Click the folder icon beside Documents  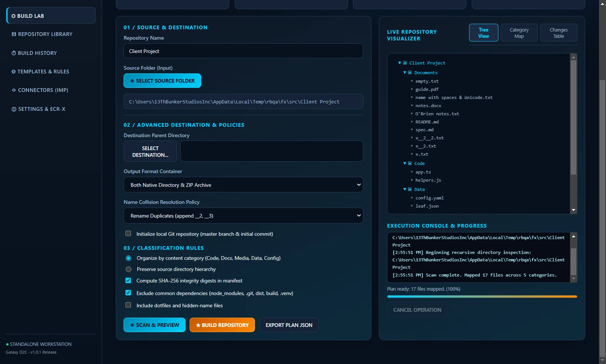tap(410, 73)
